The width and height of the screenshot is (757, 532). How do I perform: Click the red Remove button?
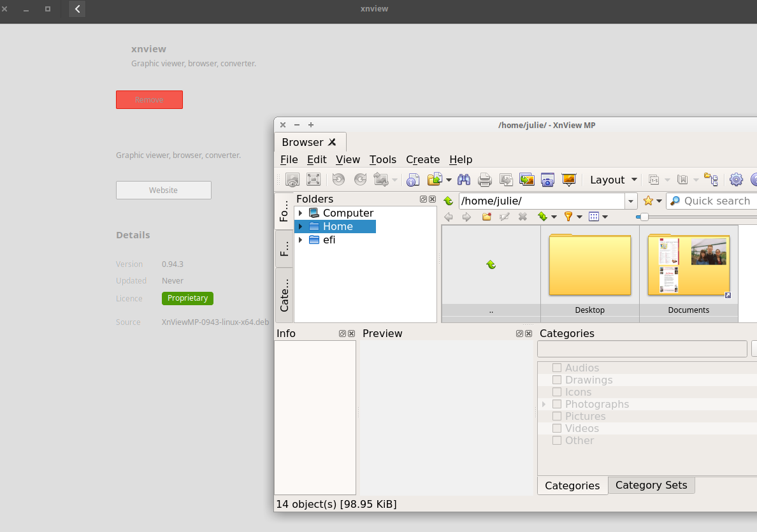(x=149, y=99)
